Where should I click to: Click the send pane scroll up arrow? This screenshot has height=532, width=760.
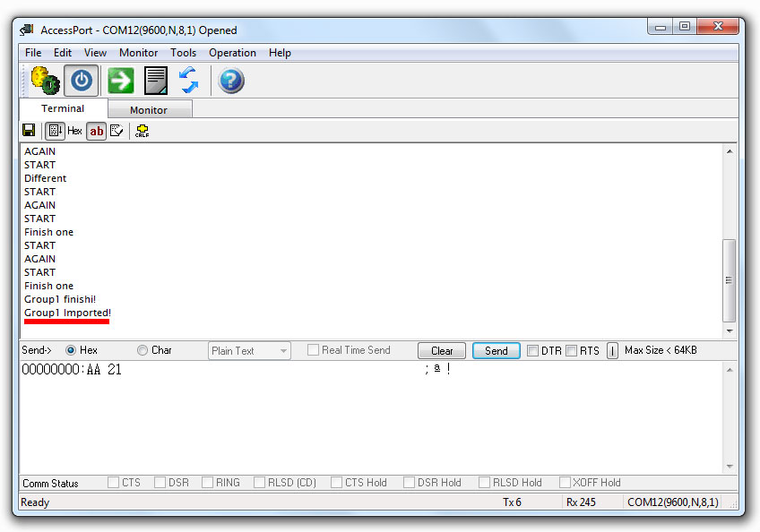[x=730, y=370]
